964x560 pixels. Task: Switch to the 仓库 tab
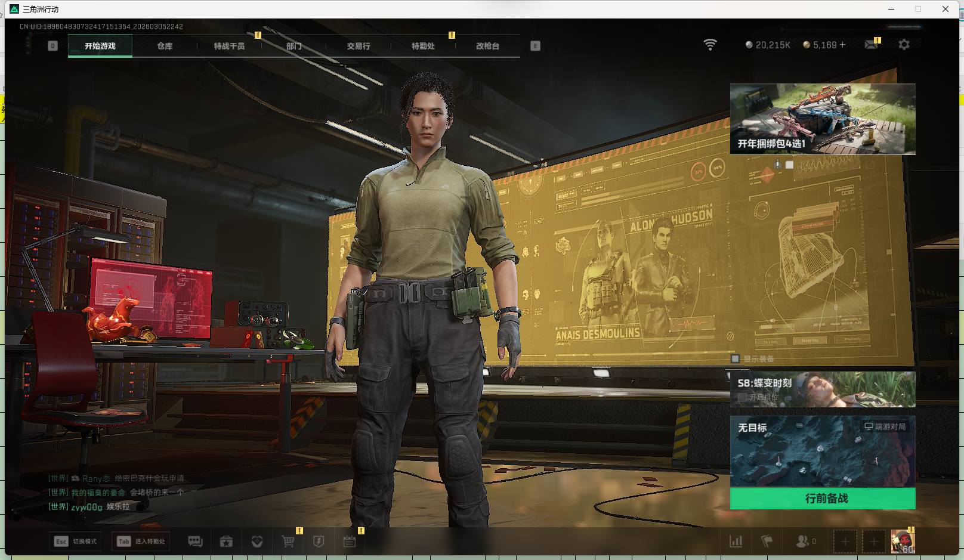(x=165, y=46)
